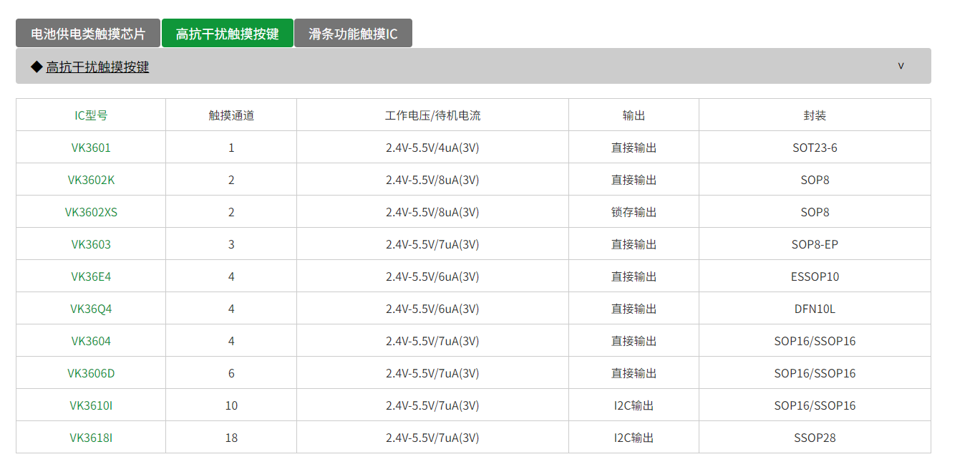Open the VK3610I product link

[x=91, y=405]
